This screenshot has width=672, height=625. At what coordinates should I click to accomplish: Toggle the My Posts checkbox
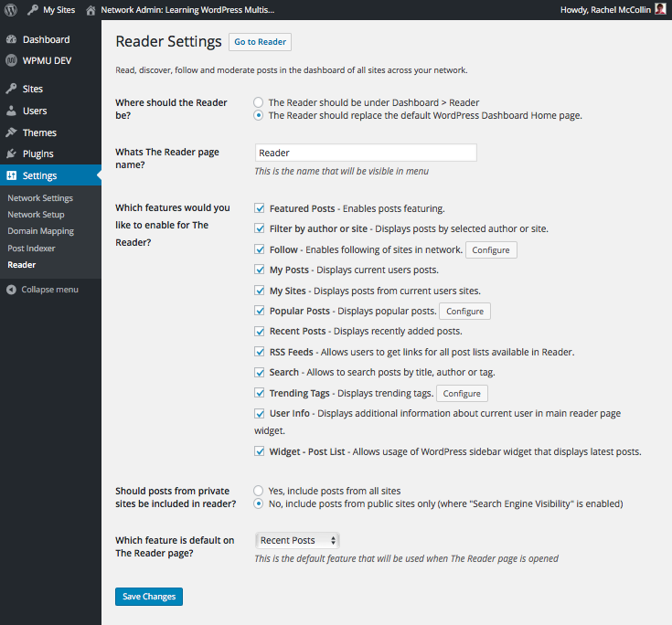(x=260, y=270)
